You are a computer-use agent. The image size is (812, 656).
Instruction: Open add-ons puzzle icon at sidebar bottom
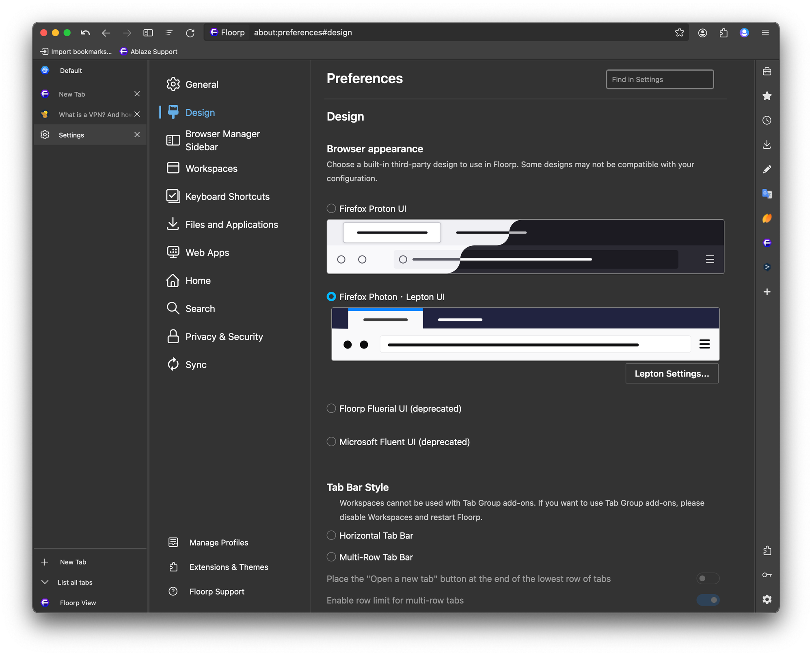[x=767, y=550]
